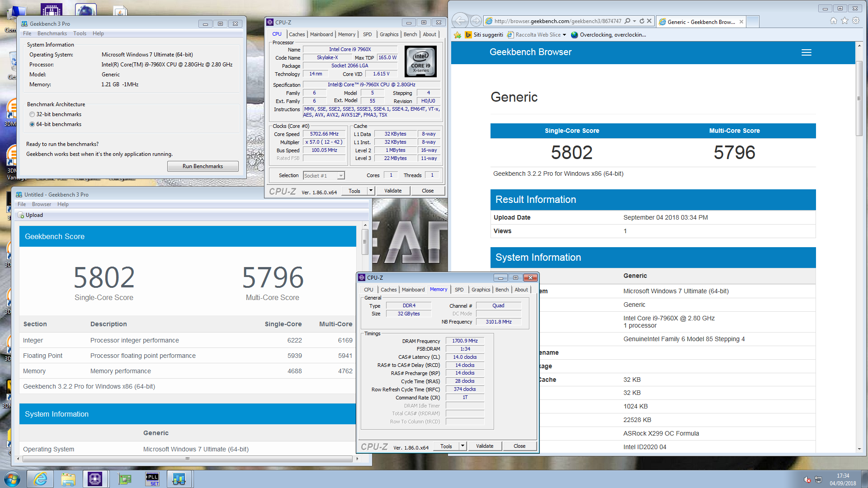
Task: Open Tools dropdown arrow in CPU-Z Memory window
Action: [x=462, y=446]
